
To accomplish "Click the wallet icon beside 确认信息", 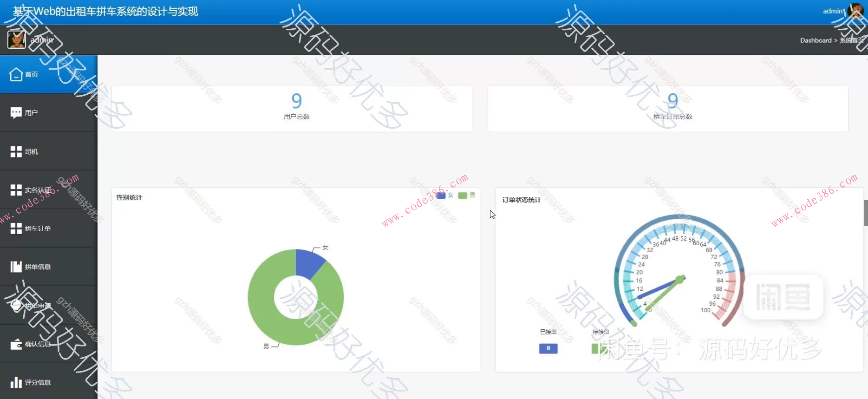I will (16, 344).
